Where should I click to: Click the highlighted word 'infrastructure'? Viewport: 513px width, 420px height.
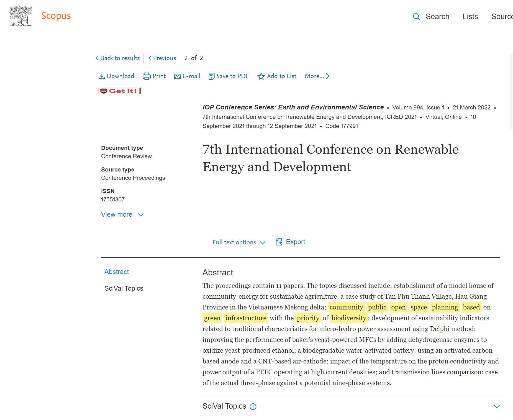(246, 318)
